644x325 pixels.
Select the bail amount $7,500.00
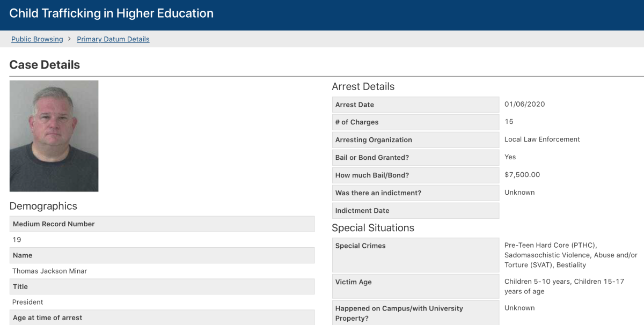click(x=522, y=175)
